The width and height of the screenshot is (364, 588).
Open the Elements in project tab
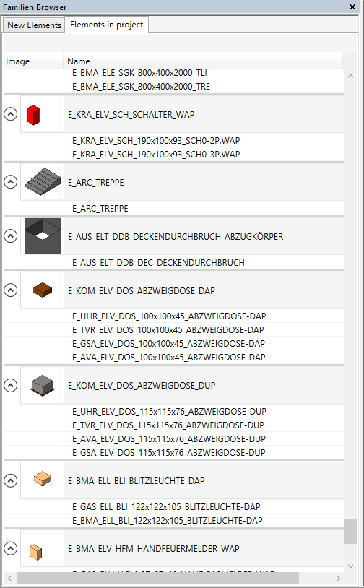pos(106,25)
